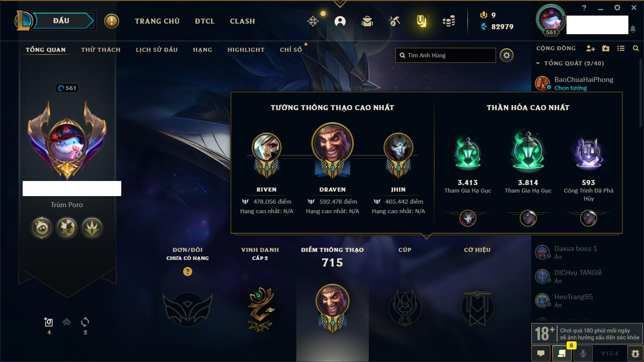The image size is (644, 362).
Task: Open the friends list sort options
Action: coord(621,48)
